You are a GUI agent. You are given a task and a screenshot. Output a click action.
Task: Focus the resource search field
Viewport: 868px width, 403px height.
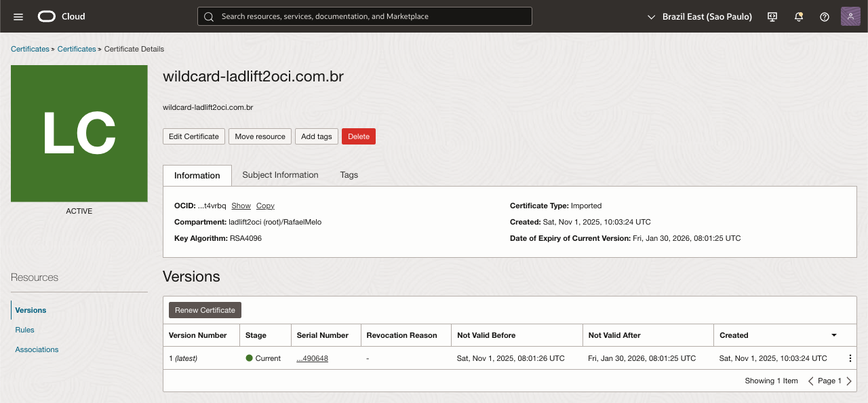click(365, 16)
